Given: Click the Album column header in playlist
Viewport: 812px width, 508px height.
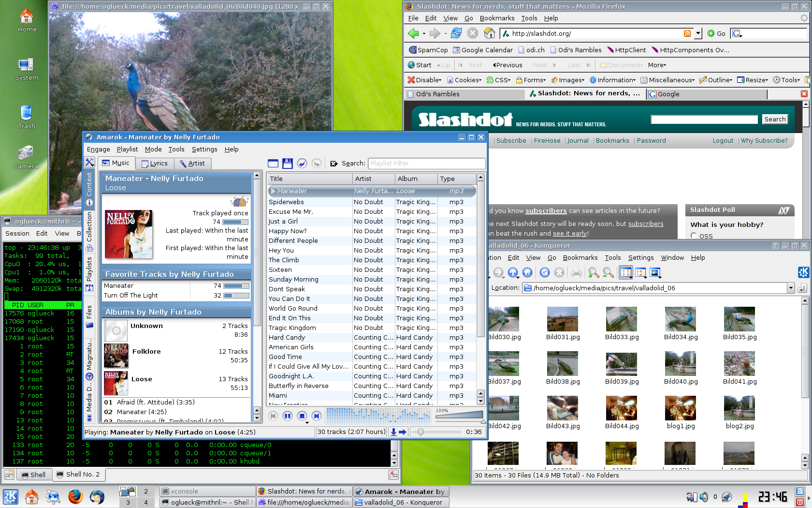Looking at the screenshot, I should tap(416, 179).
